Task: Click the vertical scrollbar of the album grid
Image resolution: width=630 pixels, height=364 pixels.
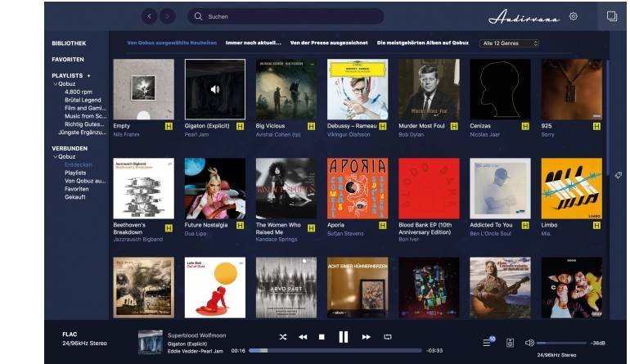Action: click(x=608, y=116)
